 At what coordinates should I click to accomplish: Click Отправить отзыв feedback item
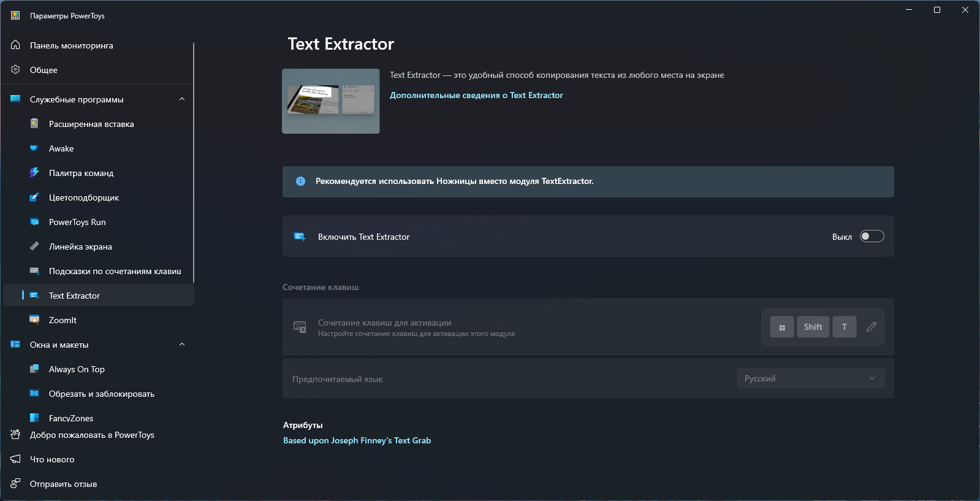(63, 484)
